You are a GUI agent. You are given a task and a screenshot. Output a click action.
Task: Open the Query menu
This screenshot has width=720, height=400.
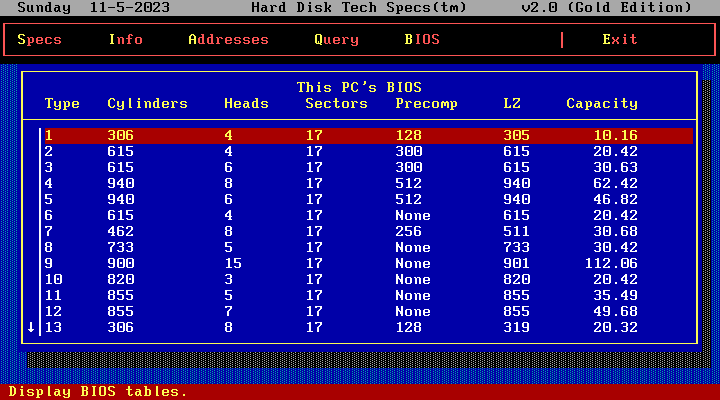click(x=336, y=39)
